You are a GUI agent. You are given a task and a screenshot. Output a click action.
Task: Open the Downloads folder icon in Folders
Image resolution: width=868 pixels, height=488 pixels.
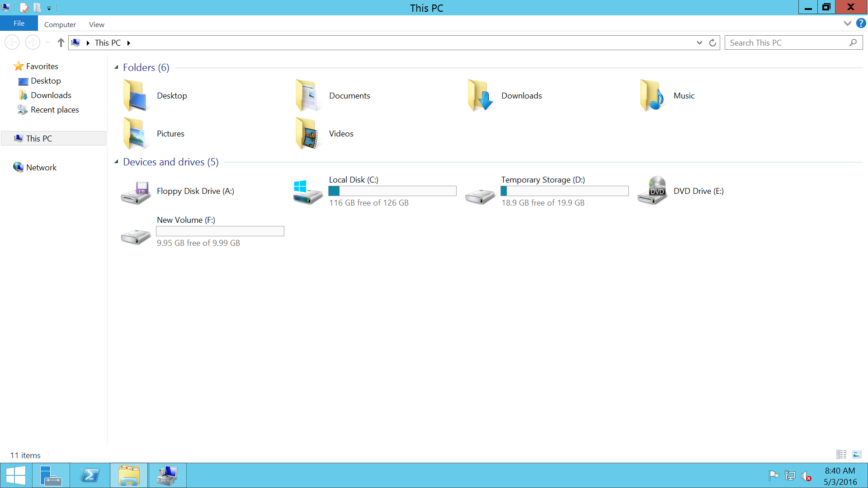click(x=480, y=95)
